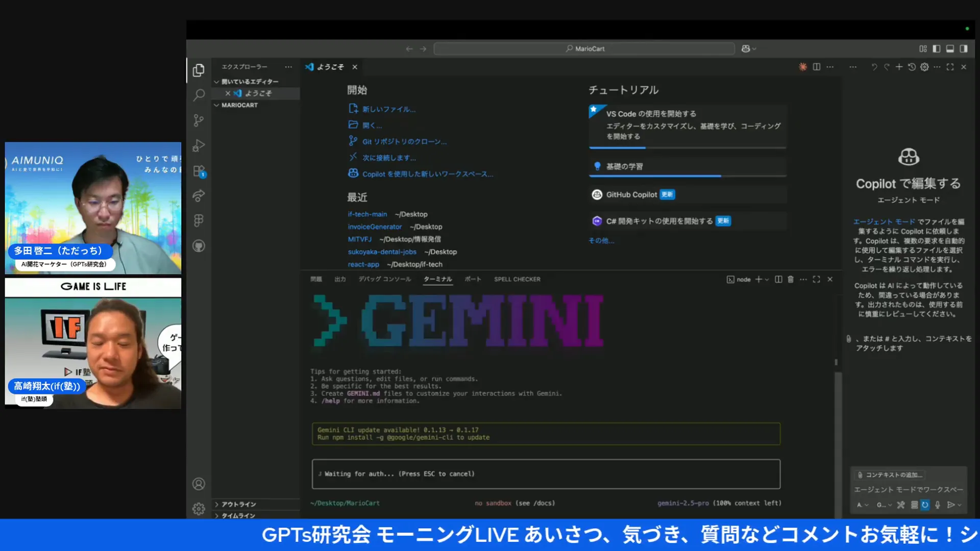Open the Source Control view

pyautogui.click(x=199, y=120)
